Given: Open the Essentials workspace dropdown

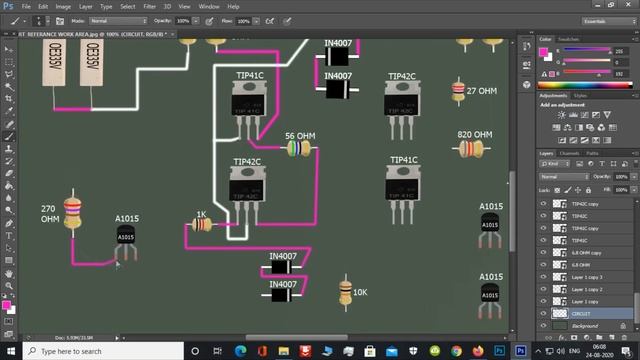Looking at the screenshot, I should [608, 21].
